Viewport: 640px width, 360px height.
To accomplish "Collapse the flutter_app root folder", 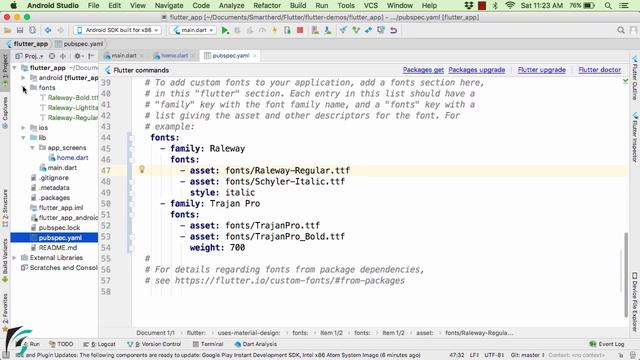I will [15, 68].
